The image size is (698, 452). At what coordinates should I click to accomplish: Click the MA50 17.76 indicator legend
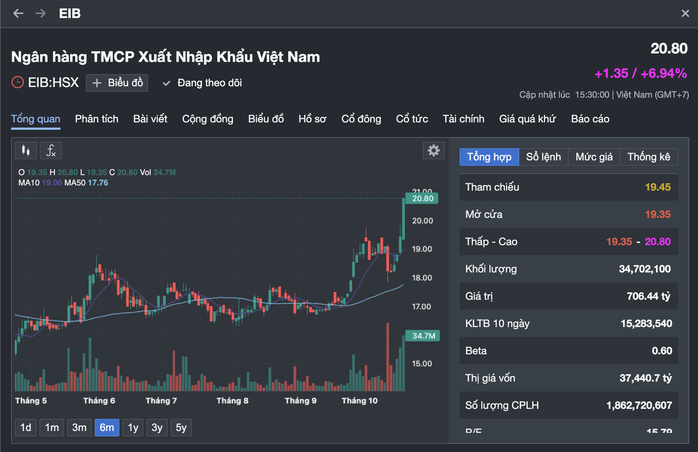click(x=86, y=183)
